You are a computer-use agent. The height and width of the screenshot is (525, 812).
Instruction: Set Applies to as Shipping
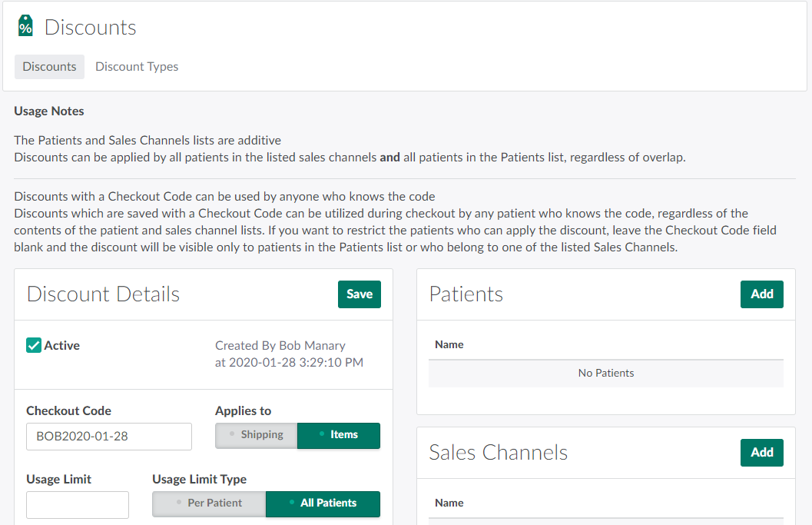click(x=257, y=435)
